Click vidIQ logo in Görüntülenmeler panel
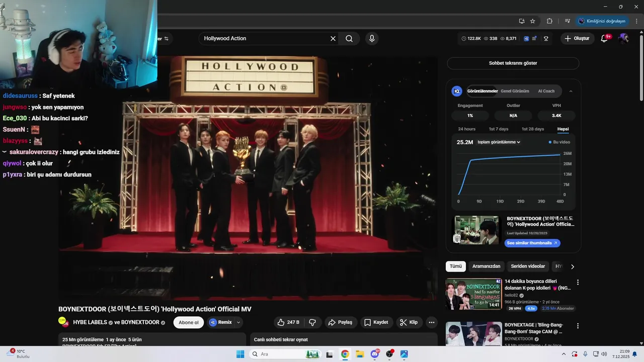Screen dimensions: 644x362 click(457, 91)
